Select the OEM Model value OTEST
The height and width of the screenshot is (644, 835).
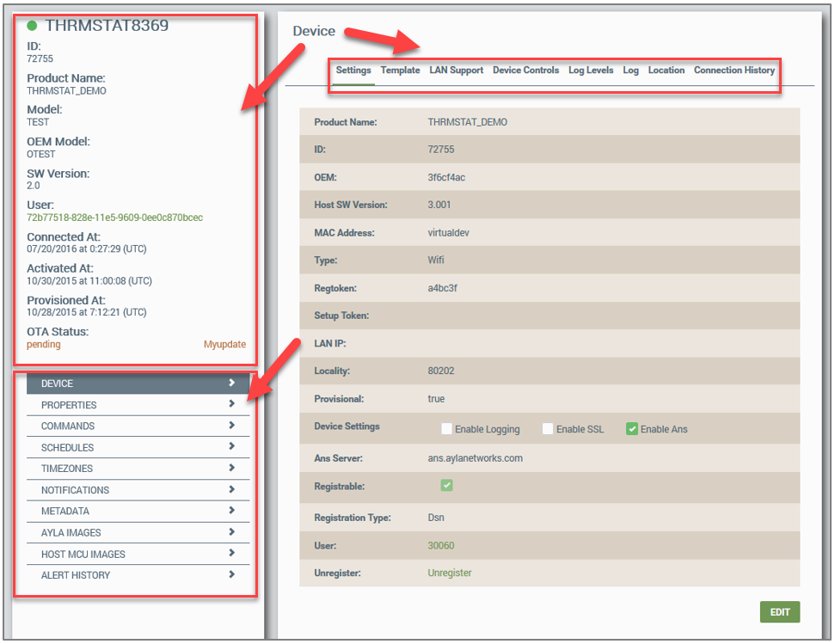point(41,155)
